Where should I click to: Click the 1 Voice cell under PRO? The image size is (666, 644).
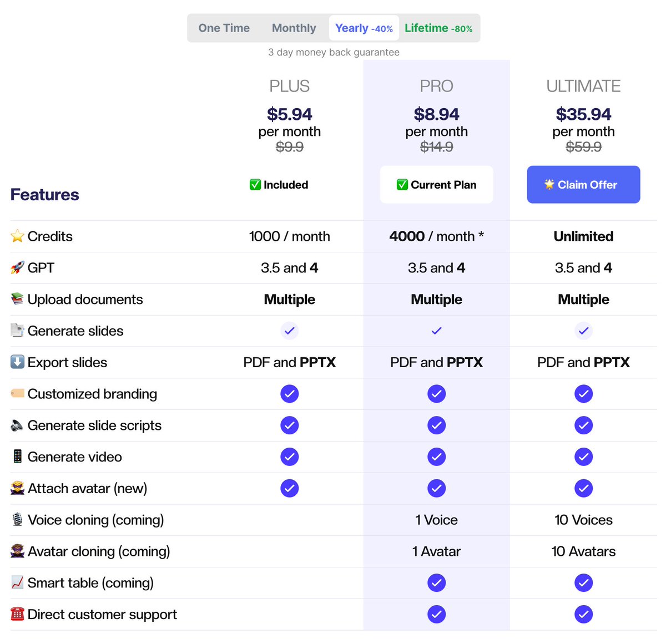click(437, 520)
